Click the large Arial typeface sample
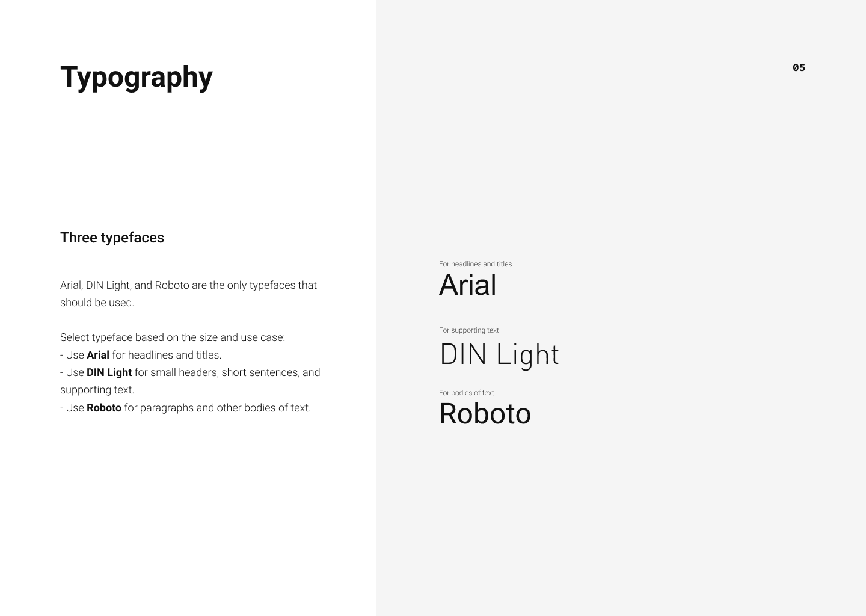The height and width of the screenshot is (616, 866). click(x=468, y=285)
